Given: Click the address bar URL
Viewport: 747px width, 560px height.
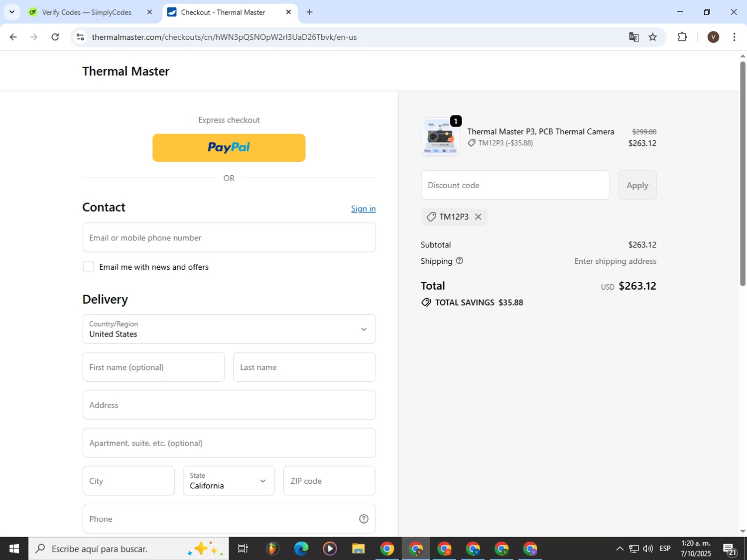Looking at the screenshot, I should 224,37.
